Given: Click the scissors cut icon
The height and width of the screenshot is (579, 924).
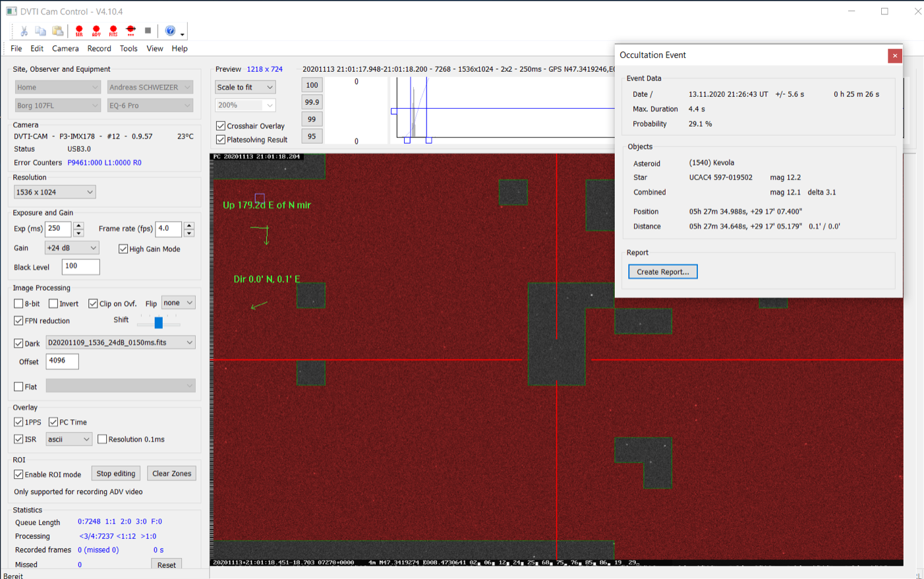Looking at the screenshot, I should pyautogui.click(x=24, y=31).
